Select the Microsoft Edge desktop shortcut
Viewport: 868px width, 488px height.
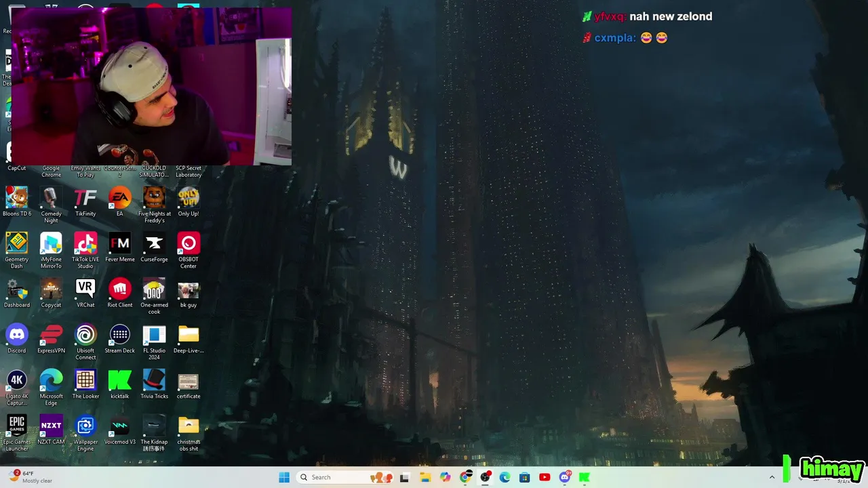(x=51, y=388)
